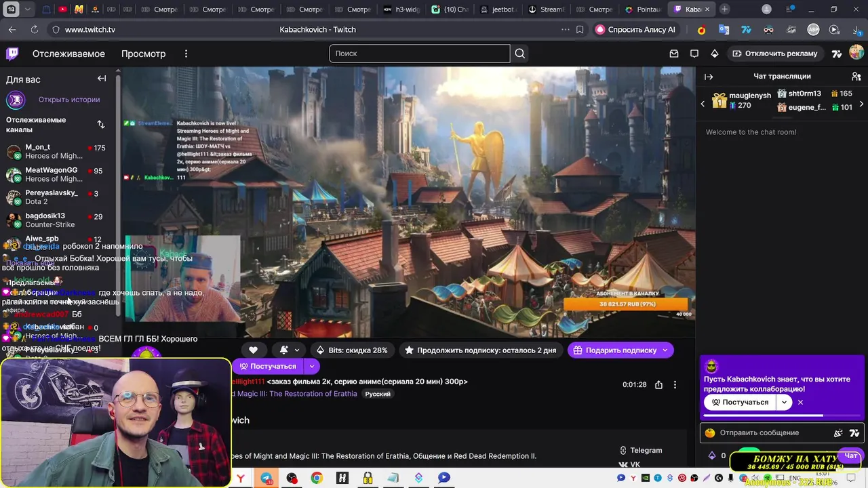This screenshot has height=488, width=868.
Task: Expand the Подарить подписку dropdown arrow
Action: [x=665, y=350]
